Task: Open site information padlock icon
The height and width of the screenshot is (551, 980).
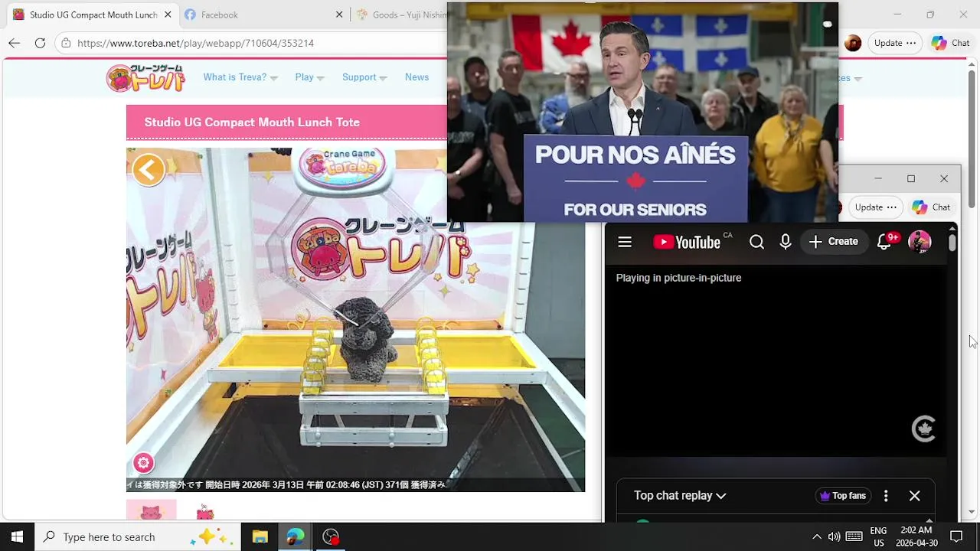Action: 67,43
